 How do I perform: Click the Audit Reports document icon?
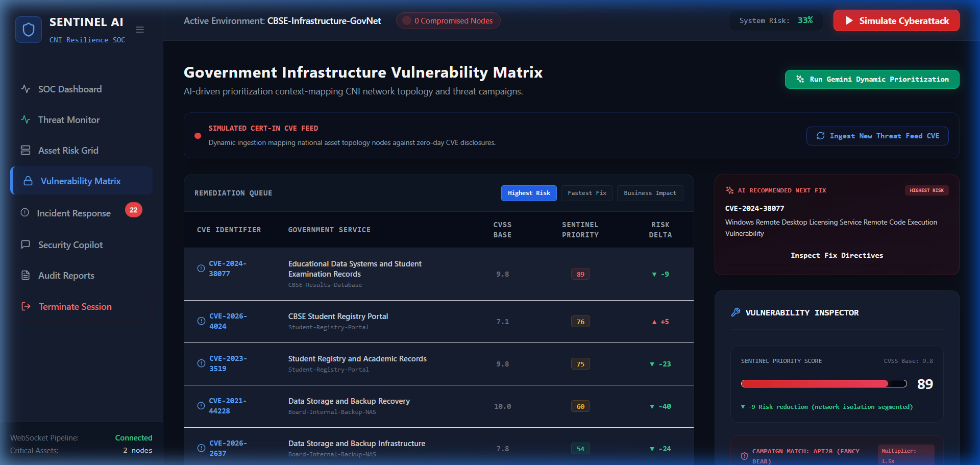point(26,275)
